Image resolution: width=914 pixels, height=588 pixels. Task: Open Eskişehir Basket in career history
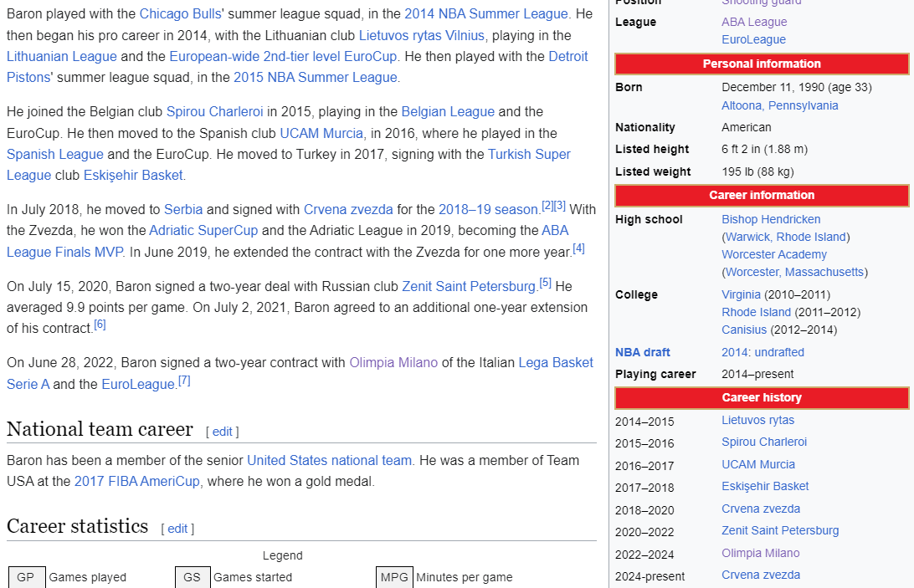(765, 487)
